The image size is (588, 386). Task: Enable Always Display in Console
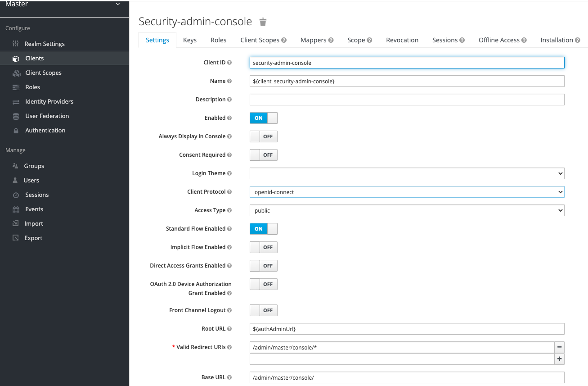pyautogui.click(x=263, y=136)
